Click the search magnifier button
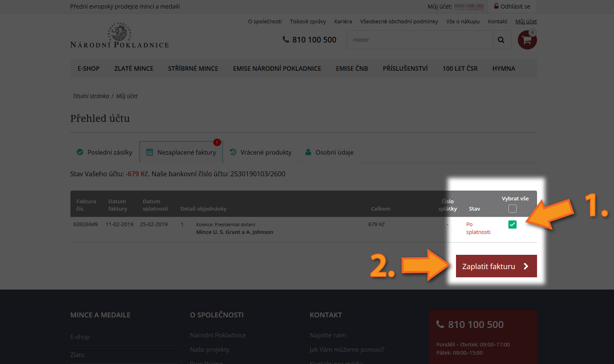This screenshot has height=364, width=614. (x=501, y=40)
